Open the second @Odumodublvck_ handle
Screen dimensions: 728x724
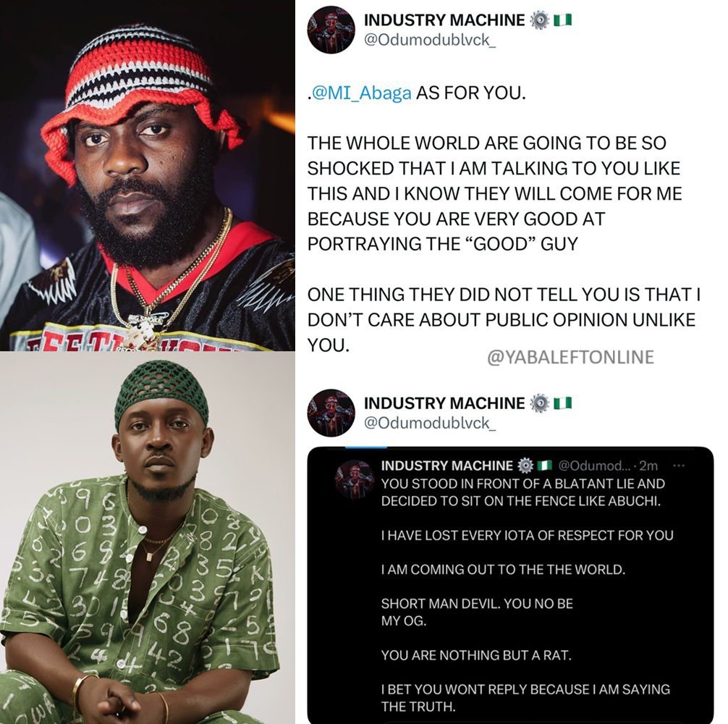429,423
